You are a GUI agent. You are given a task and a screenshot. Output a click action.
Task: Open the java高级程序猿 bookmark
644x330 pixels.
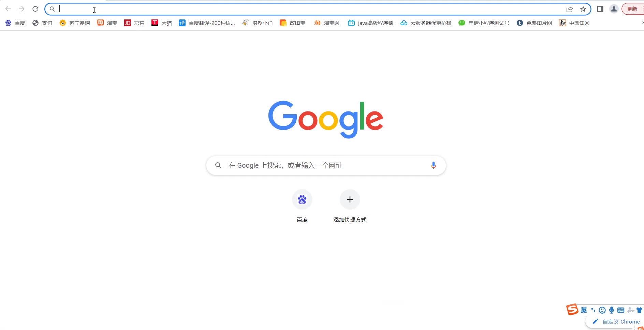(370, 23)
